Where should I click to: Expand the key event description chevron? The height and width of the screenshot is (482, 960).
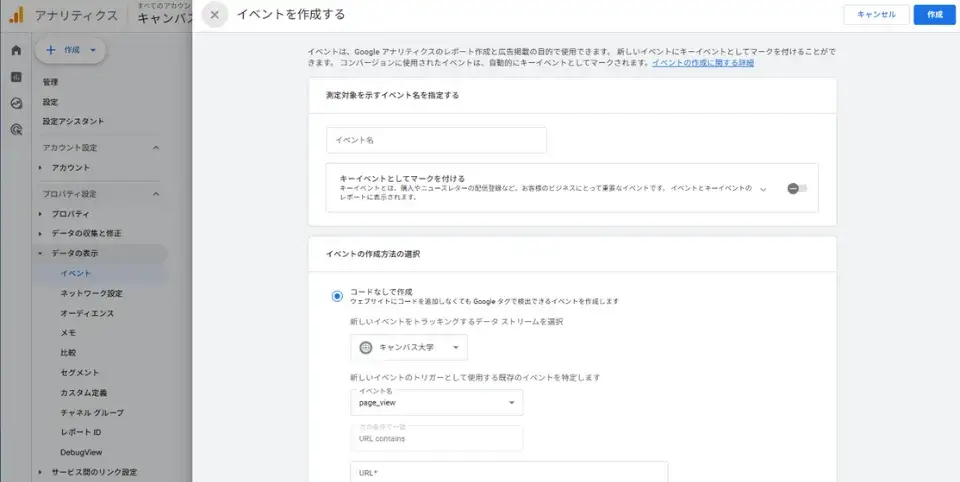[x=763, y=189]
